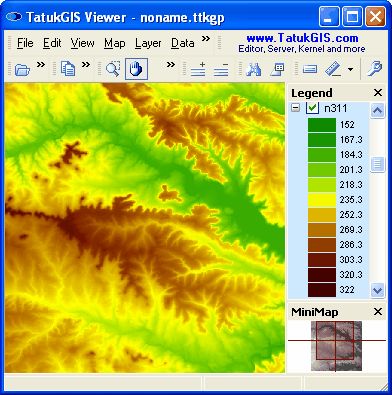Click the Copy to clipboard icon
The width and height of the screenshot is (392, 395).
68,69
